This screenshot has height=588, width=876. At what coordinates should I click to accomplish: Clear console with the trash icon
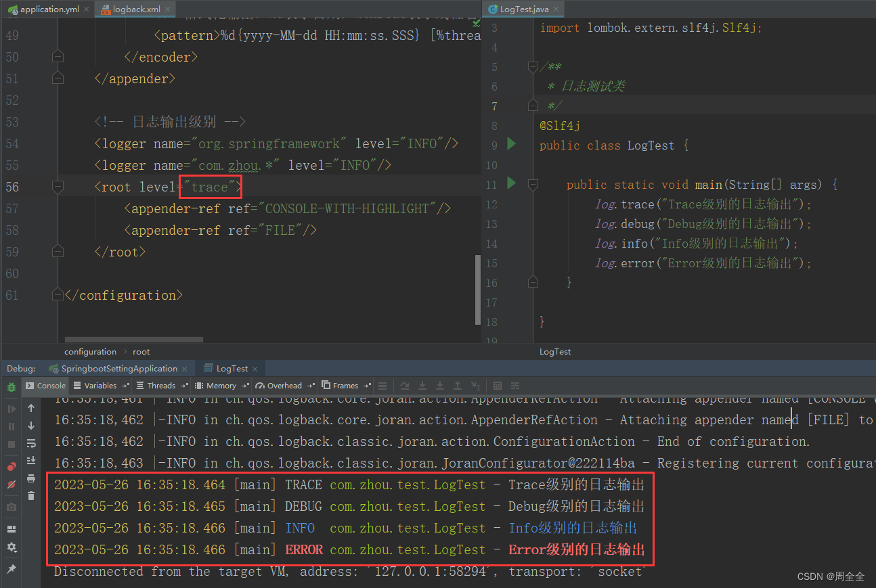coord(31,496)
